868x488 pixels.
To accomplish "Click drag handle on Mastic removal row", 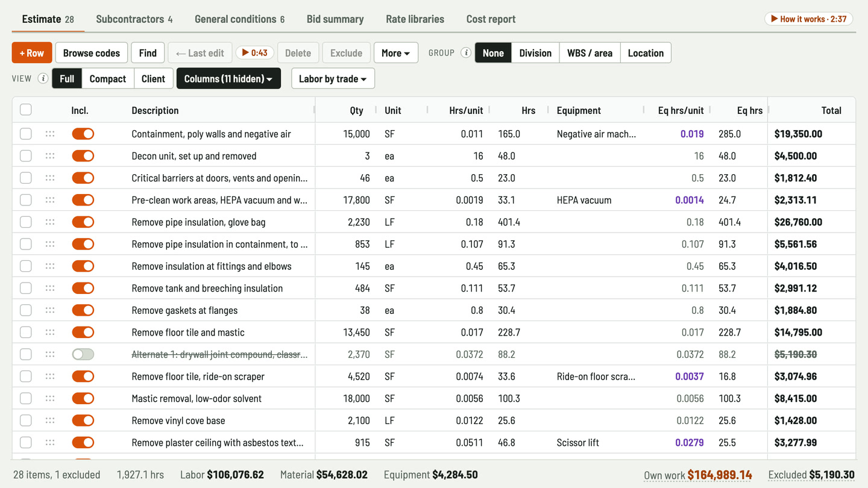I will pos(50,398).
